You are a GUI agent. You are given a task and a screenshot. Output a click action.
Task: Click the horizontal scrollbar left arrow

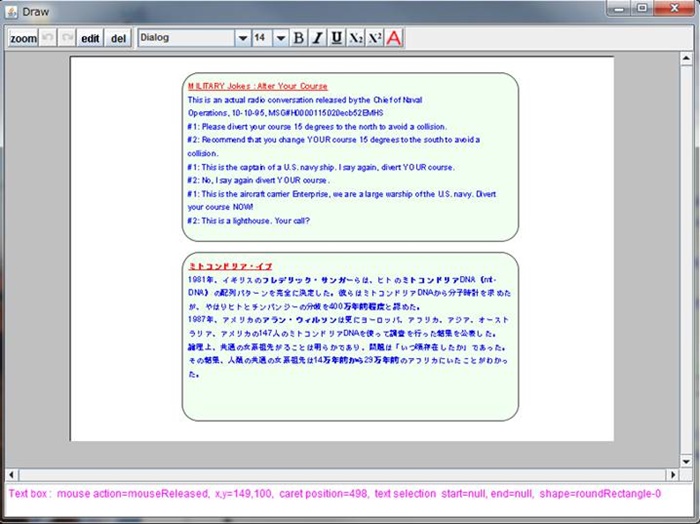[12, 474]
